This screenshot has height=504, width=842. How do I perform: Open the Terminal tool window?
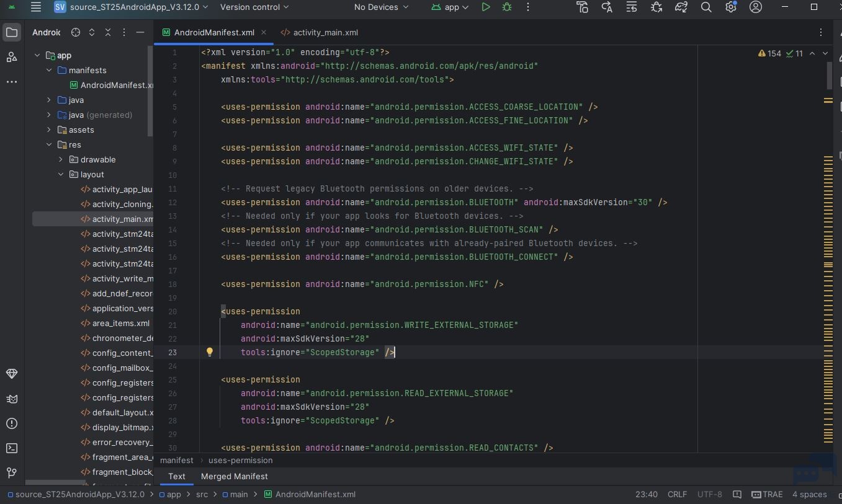11,448
